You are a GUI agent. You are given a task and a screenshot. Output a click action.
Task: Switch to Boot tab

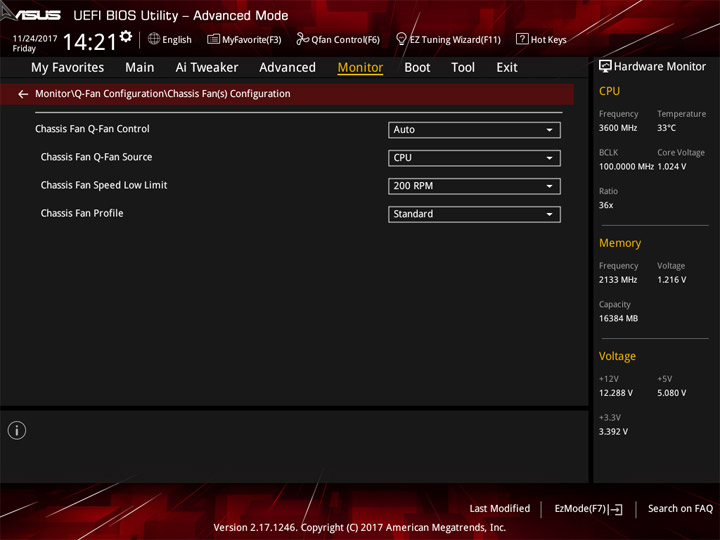point(417,68)
